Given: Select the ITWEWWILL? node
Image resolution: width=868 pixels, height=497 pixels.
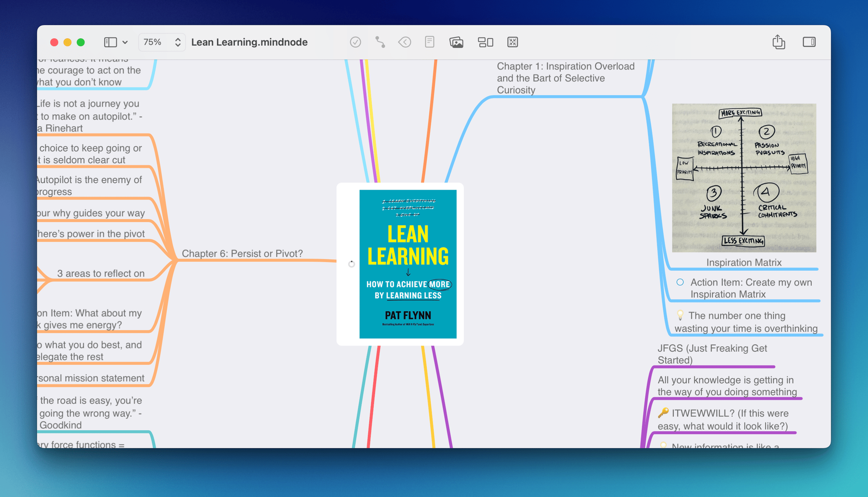Looking at the screenshot, I should 723,420.
